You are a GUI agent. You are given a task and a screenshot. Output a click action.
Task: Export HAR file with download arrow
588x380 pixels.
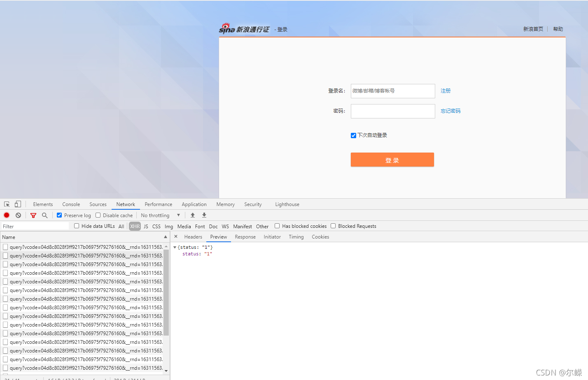pos(204,215)
